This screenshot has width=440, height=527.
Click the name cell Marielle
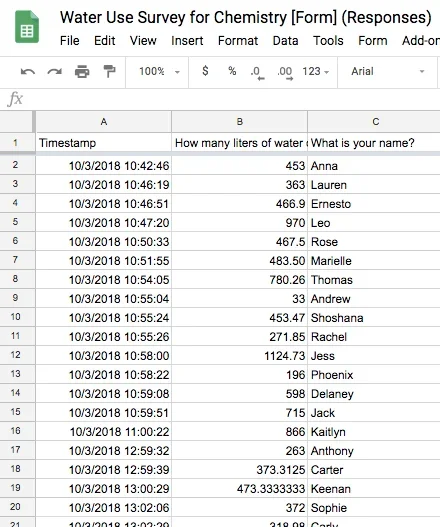coord(374,260)
